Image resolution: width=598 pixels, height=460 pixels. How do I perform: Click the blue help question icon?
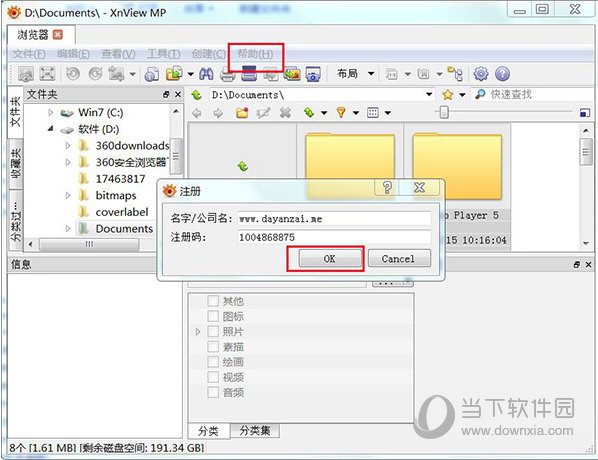click(x=502, y=74)
